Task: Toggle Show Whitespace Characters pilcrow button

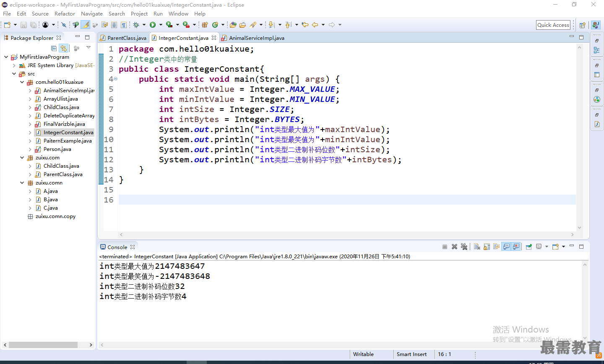Action: click(124, 25)
